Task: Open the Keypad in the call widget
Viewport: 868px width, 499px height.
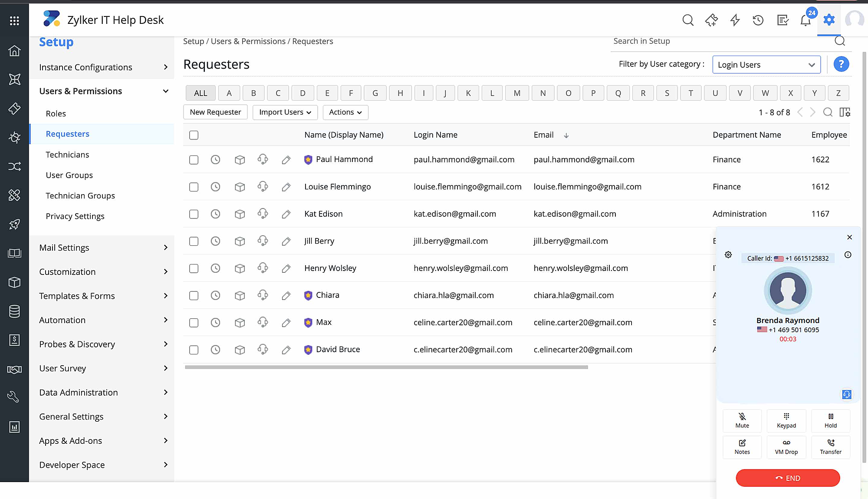Action: click(786, 420)
